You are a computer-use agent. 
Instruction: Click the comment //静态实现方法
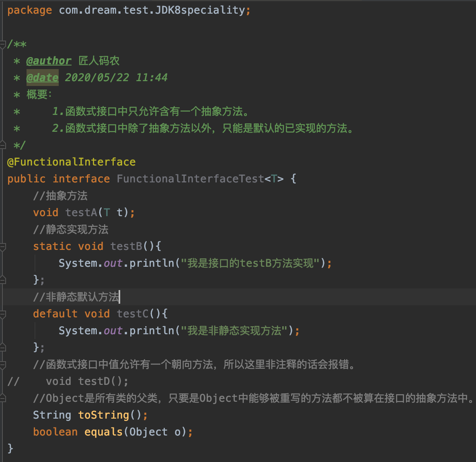point(70,229)
